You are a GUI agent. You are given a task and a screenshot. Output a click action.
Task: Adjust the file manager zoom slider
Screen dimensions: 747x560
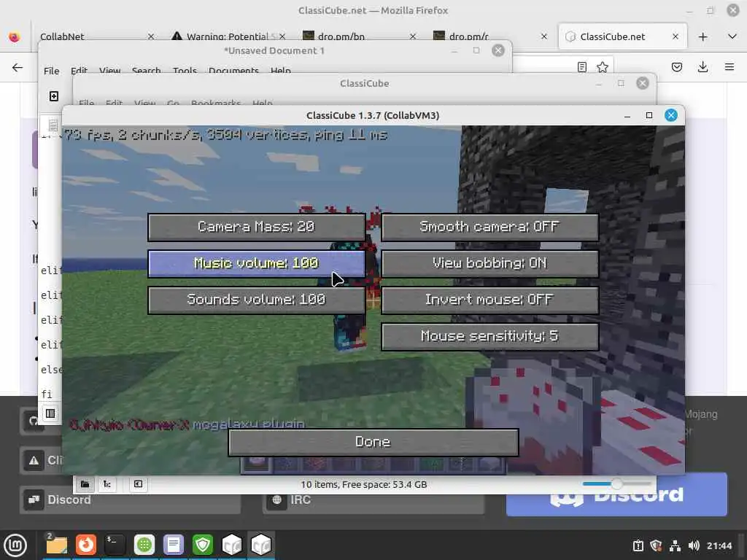(616, 484)
